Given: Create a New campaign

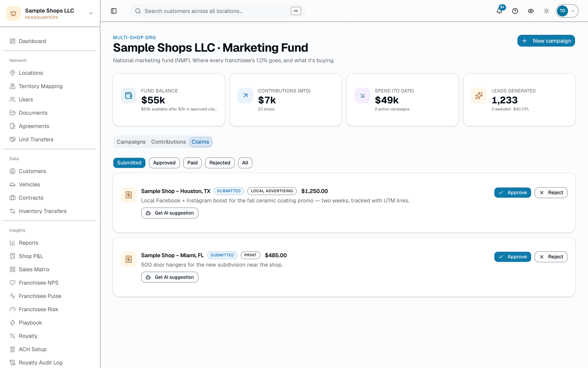Looking at the screenshot, I should (546, 41).
